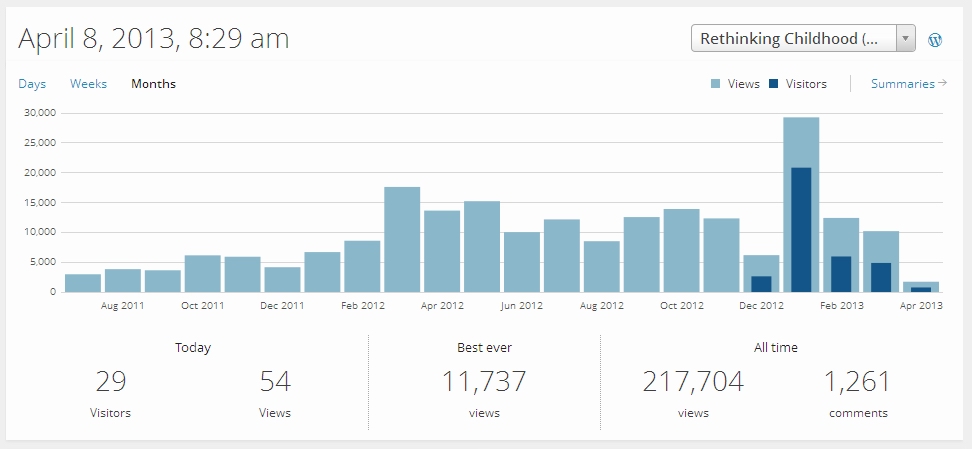
Task: Click the dropdown arrow beside the site name
Action: coord(905,39)
